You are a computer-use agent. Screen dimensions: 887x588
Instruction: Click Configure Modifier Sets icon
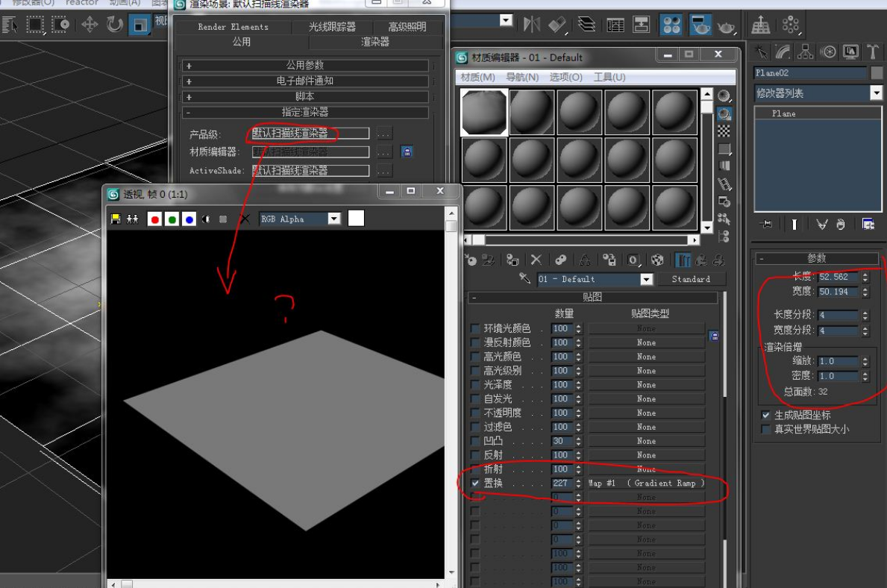click(x=868, y=224)
